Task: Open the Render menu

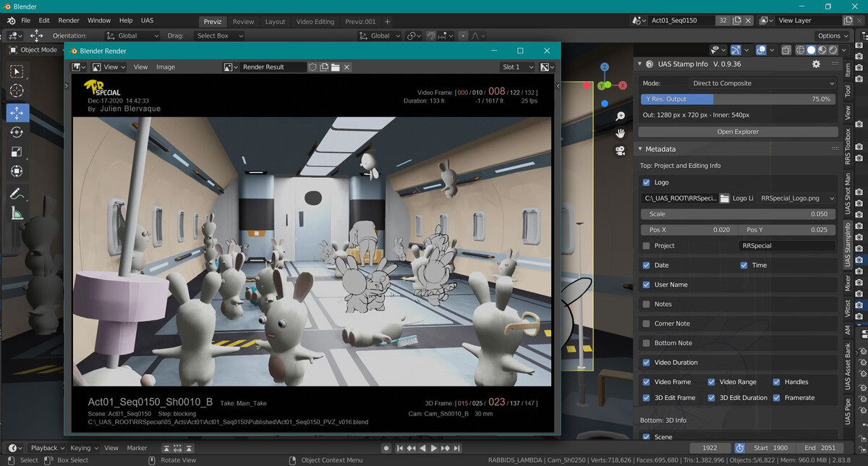Action: tap(69, 21)
